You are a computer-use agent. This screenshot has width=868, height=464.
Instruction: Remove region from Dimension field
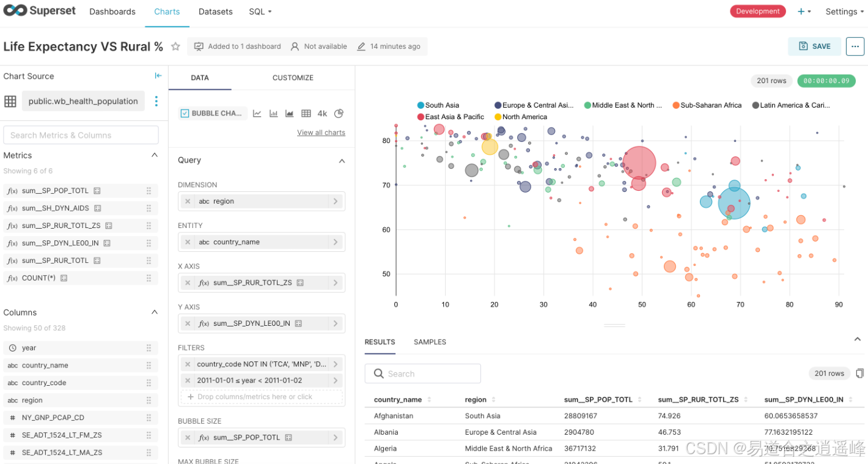(188, 201)
